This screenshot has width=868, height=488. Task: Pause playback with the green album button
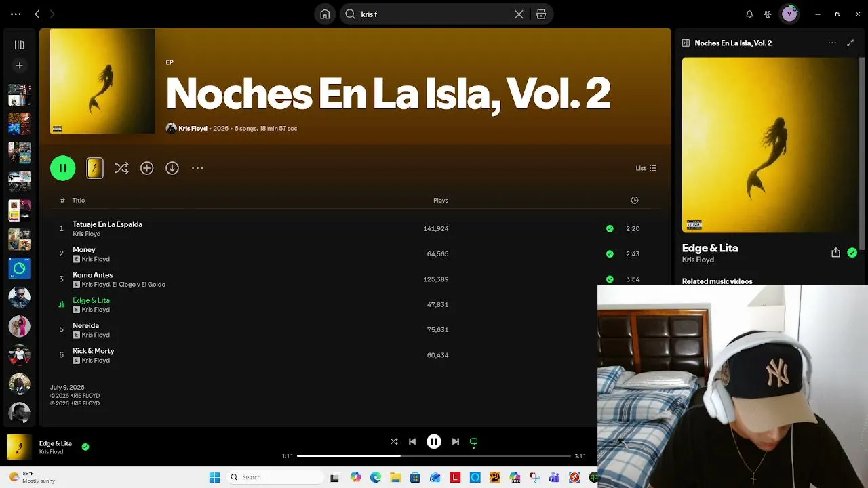(x=62, y=168)
